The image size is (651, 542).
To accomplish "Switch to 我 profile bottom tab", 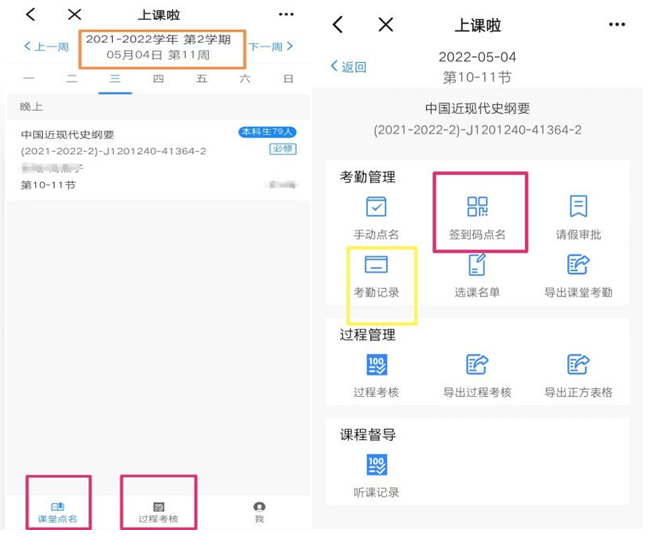I will (x=259, y=512).
